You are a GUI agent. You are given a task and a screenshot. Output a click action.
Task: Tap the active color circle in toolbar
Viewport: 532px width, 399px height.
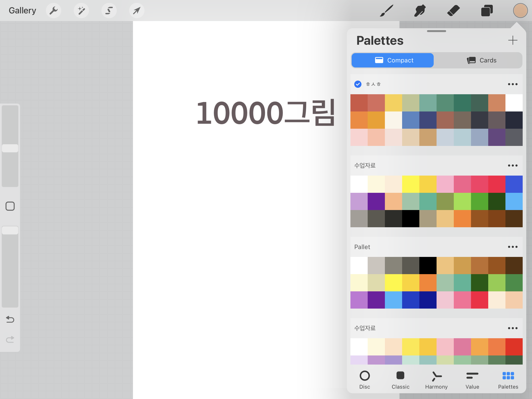(520, 11)
